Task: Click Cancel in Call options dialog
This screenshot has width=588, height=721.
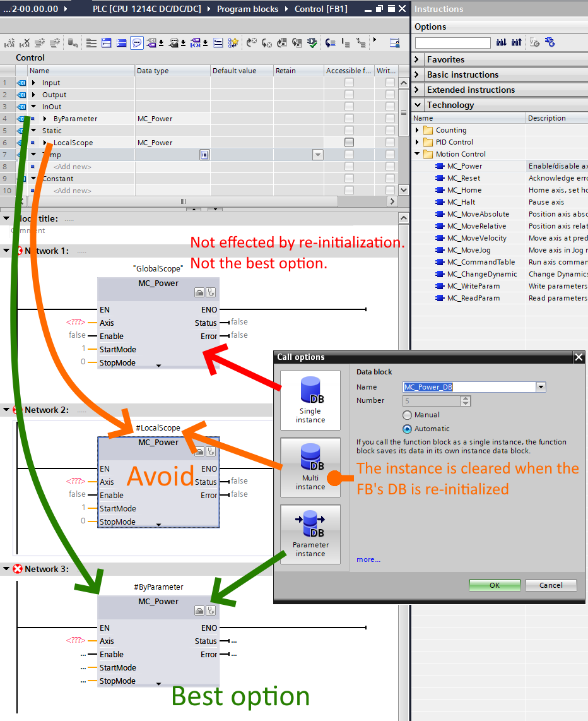Action: click(x=551, y=585)
